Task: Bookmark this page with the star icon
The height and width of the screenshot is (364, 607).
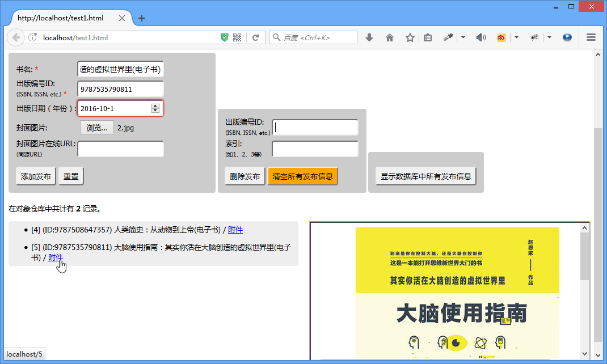Action: (410, 37)
